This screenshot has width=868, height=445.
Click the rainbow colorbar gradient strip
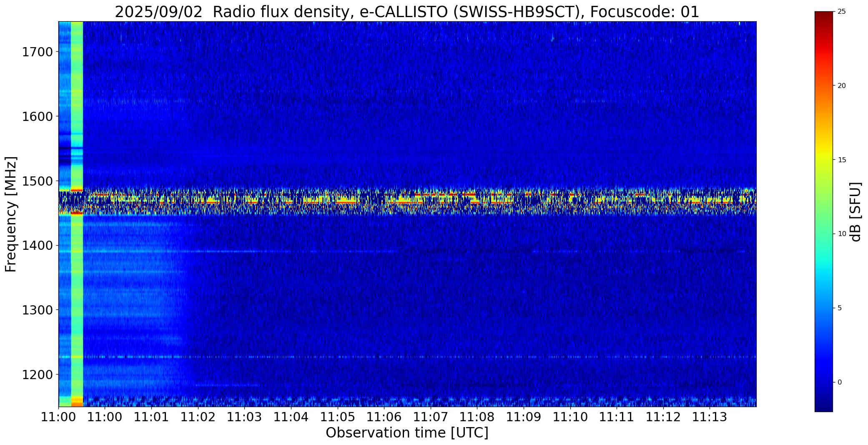pyautogui.click(x=823, y=211)
